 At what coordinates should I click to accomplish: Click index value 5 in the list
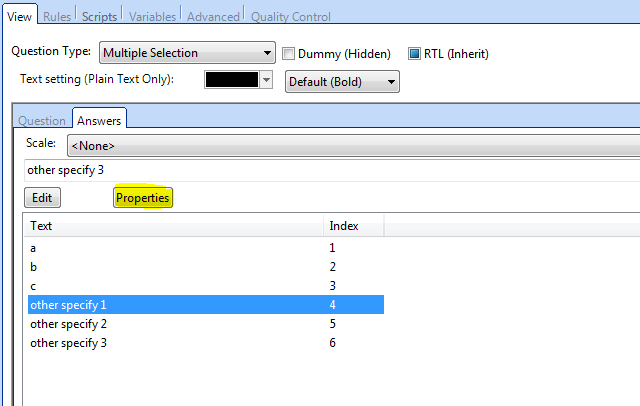click(x=333, y=324)
